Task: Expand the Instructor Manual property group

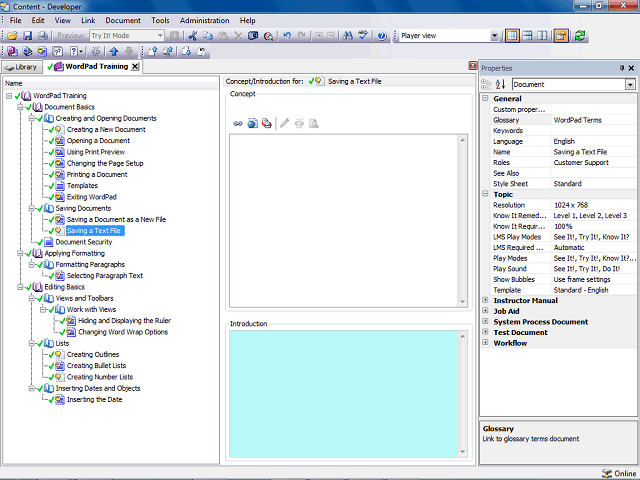Action: coord(485,300)
